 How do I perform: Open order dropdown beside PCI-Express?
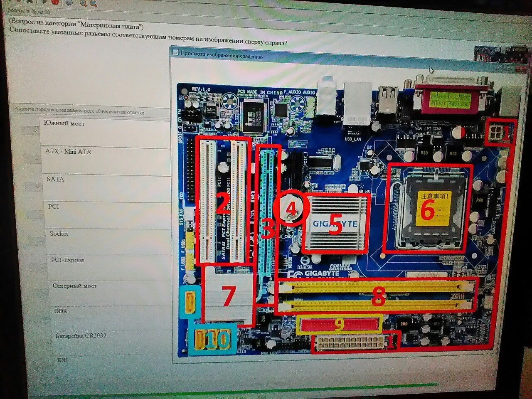point(39,267)
